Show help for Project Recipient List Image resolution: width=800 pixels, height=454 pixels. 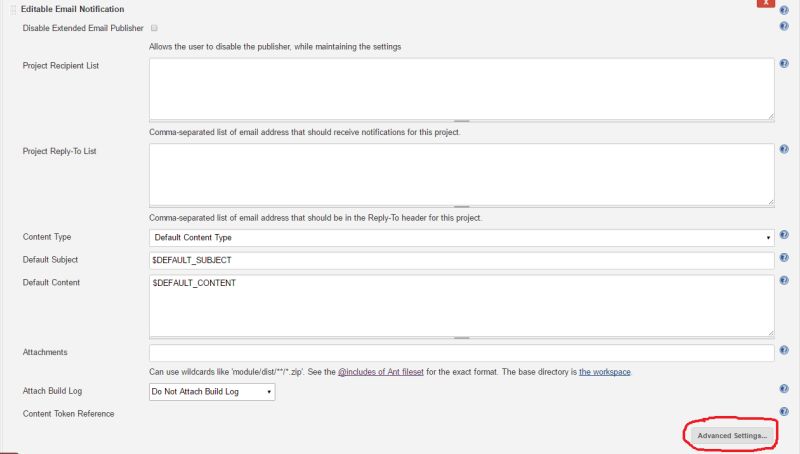pos(784,65)
